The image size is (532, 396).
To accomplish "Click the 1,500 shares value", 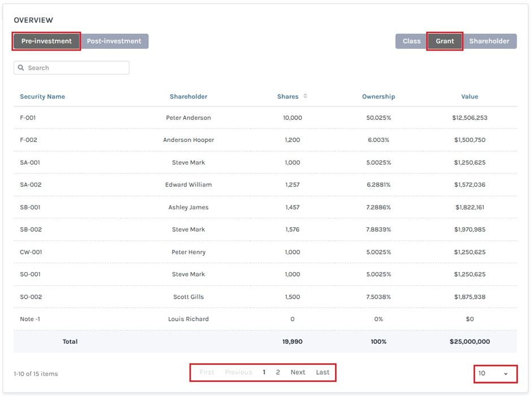I will pos(293,296).
